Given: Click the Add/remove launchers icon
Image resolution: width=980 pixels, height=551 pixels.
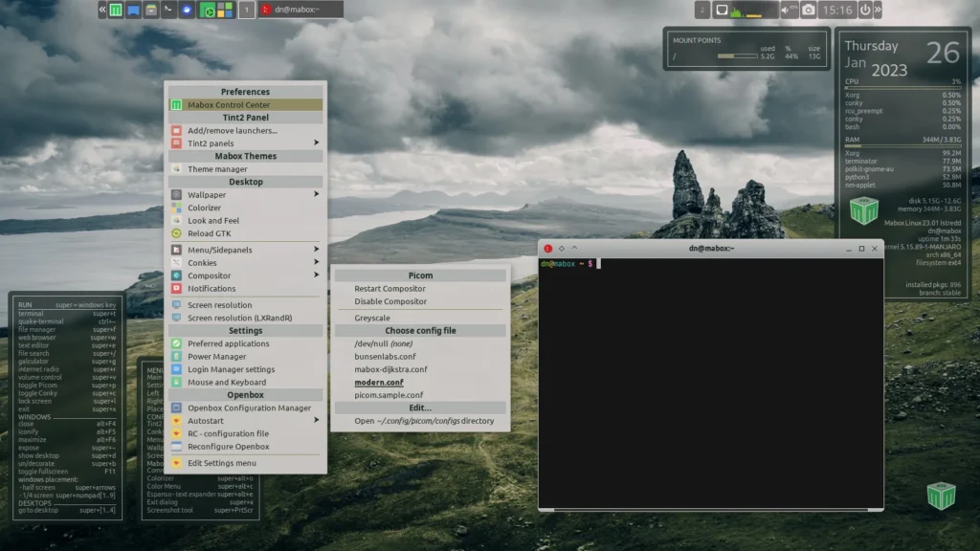Looking at the screenshot, I should (176, 130).
